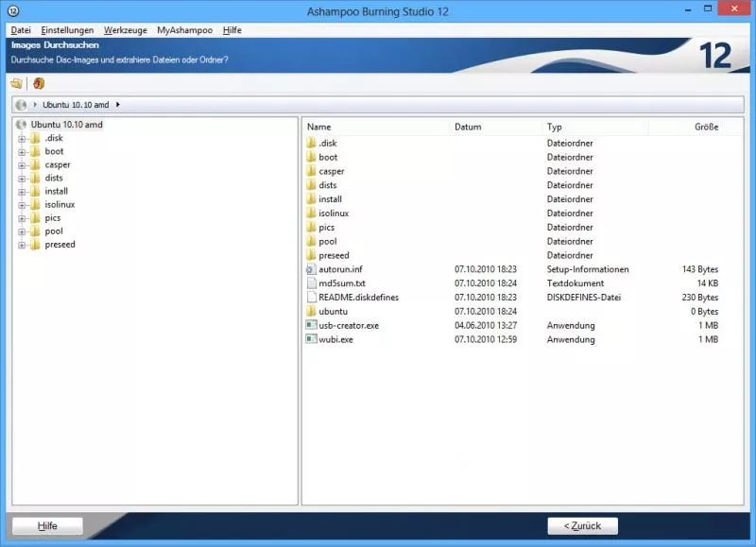Image resolution: width=756 pixels, height=547 pixels.
Task: Expand the dists tree node
Action: point(22,179)
